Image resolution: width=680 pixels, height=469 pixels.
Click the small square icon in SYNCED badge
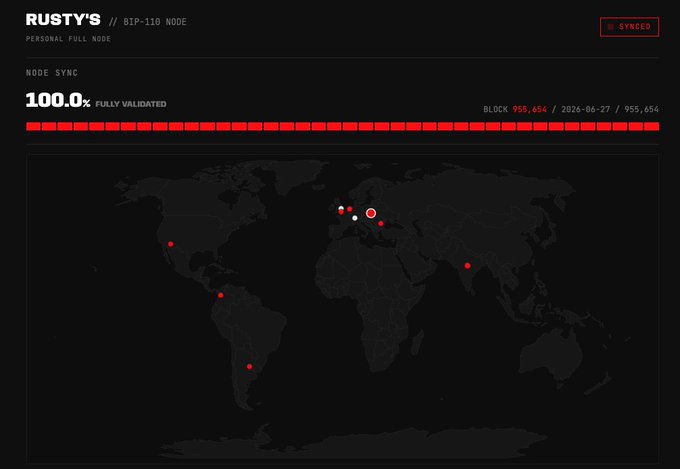pos(611,27)
